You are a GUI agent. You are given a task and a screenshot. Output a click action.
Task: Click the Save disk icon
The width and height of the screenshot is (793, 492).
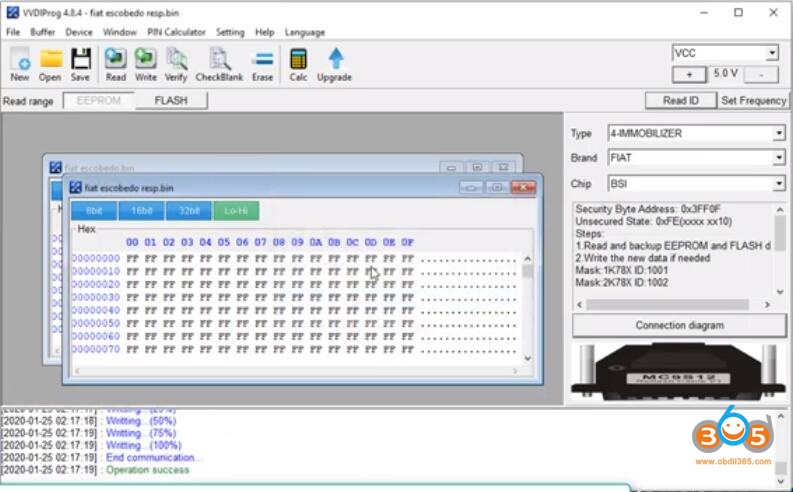click(x=80, y=63)
